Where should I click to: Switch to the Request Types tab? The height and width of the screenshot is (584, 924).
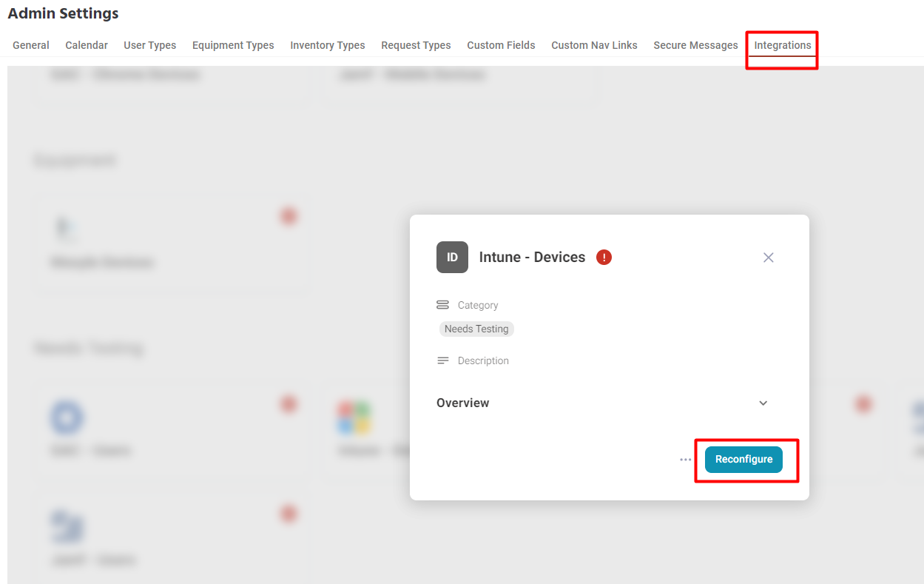[x=416, y=45]
